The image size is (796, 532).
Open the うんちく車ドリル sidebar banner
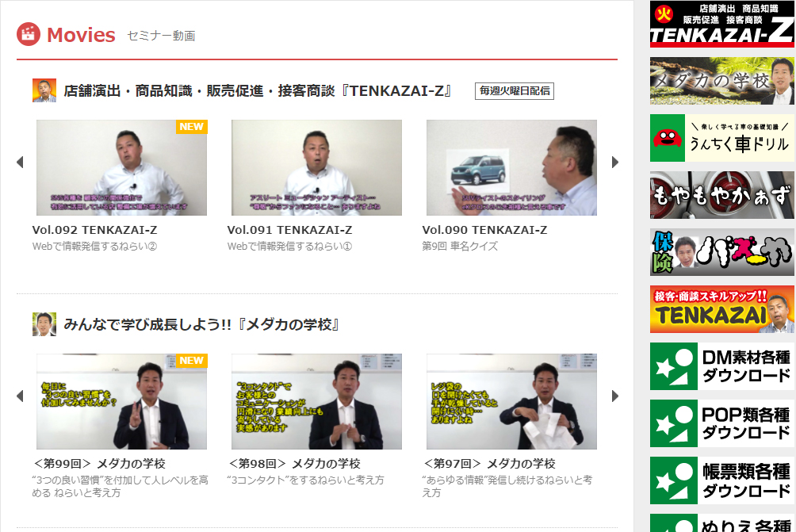722,138
